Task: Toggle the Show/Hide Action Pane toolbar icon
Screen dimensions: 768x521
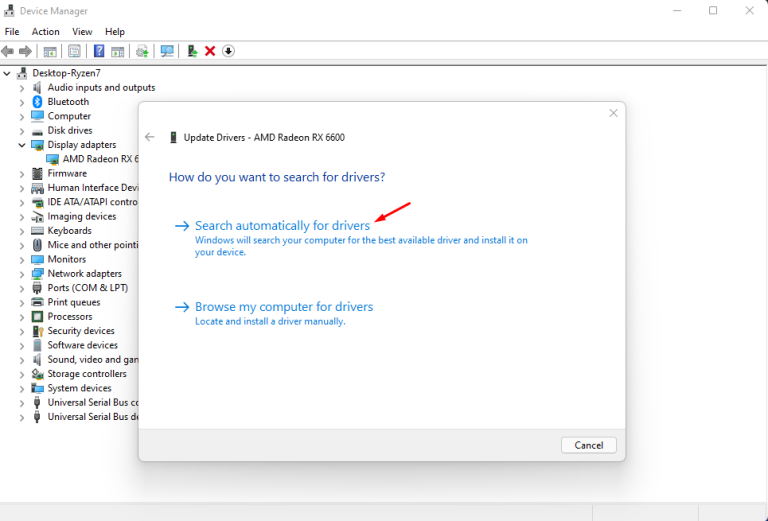Action: pos(118,51)
